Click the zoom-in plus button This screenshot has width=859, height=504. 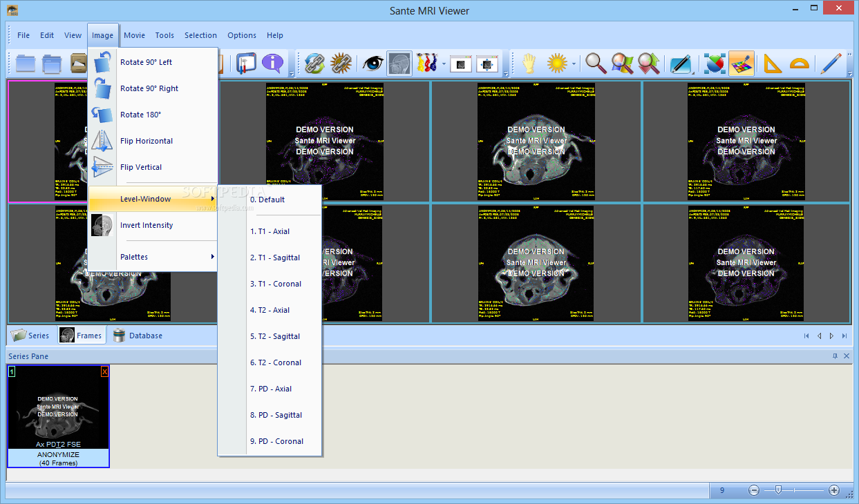tap(834, 490)
